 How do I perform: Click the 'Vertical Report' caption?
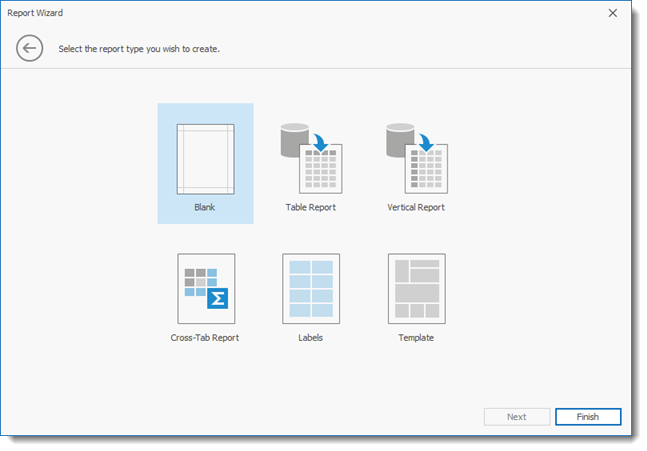click(416, 208)
